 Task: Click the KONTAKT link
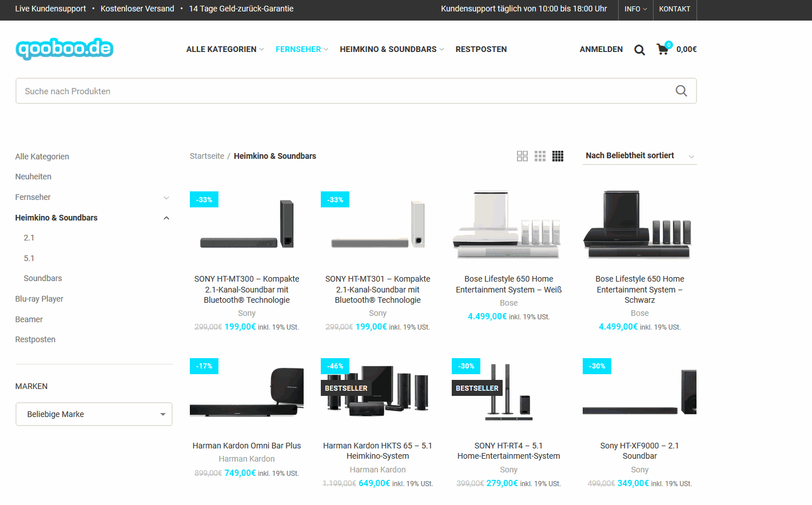(x=674, y=9)
